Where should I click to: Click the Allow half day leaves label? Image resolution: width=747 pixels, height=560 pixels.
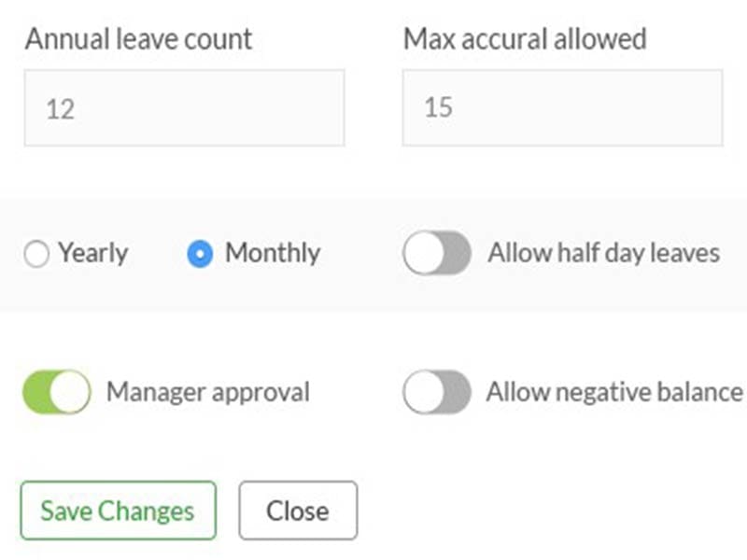click(603, 253)
